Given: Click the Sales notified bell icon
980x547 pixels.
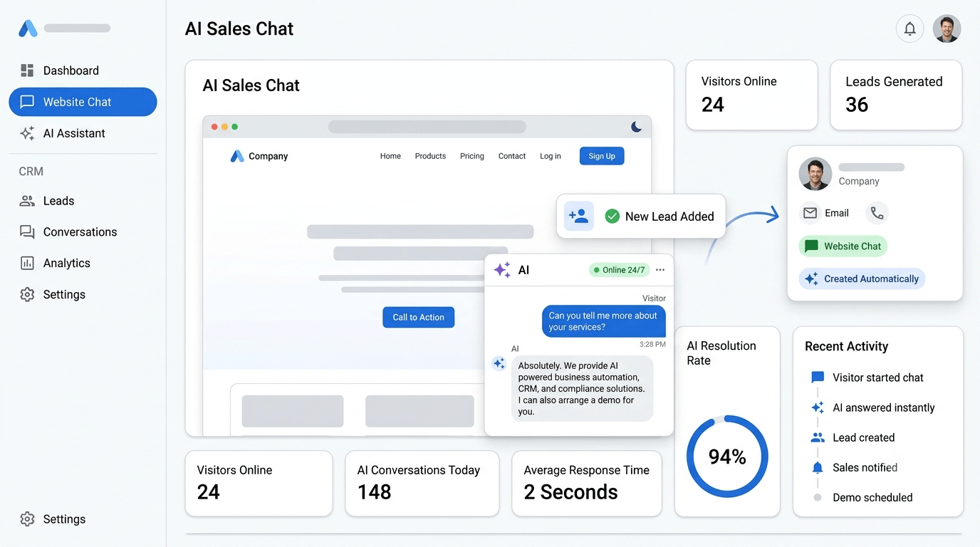Looking at the screenshot, I should point(818,467).
